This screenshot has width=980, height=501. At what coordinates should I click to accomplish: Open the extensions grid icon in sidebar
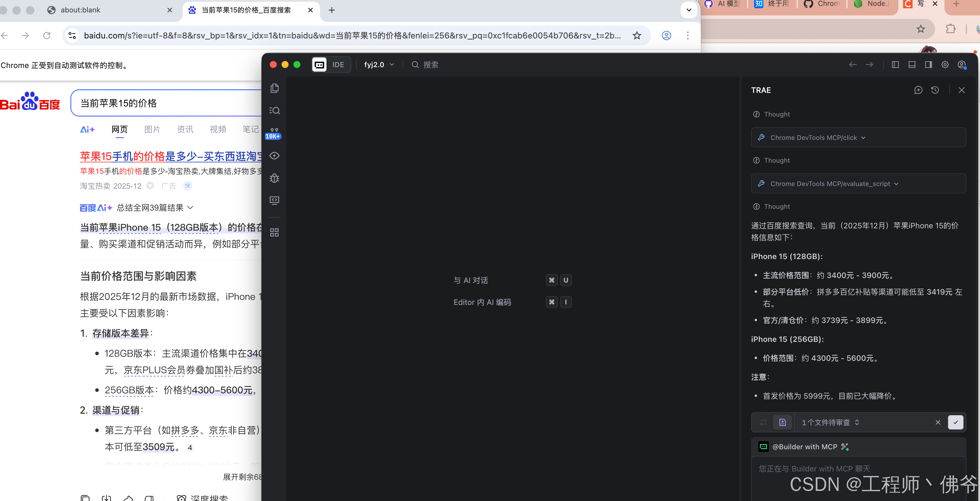pyautogui.click(x=274, y=232)
